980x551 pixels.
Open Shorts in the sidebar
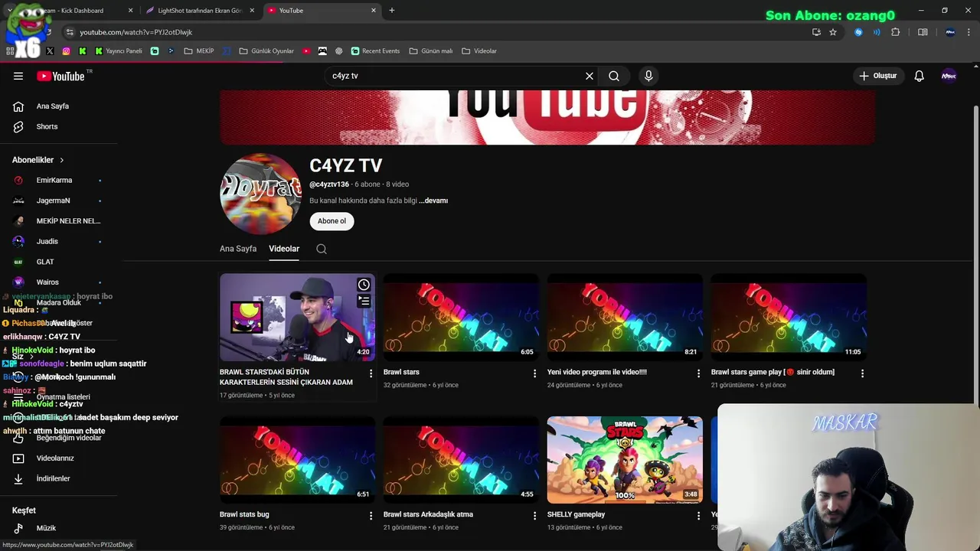47,126
